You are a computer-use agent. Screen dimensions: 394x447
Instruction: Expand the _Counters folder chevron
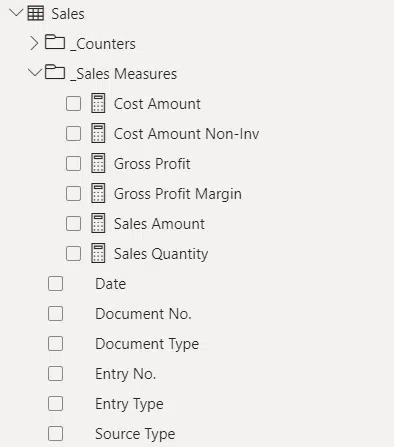34,43
